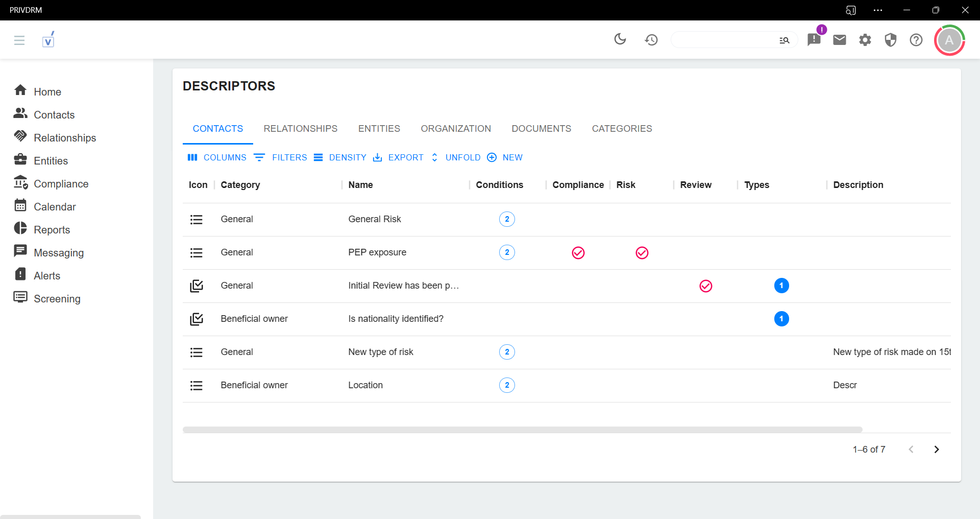
Task: Open Screening in the sidebar
Action: (x=57, y=299)
